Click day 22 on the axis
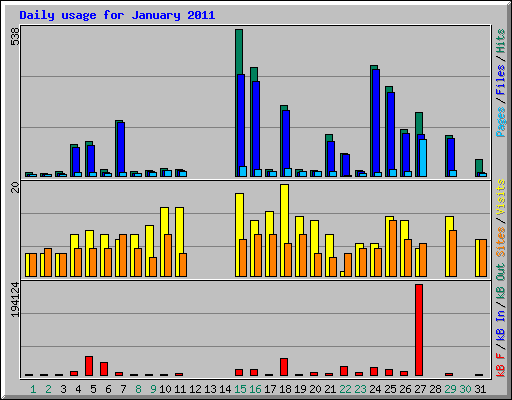Viewport: 512px width, 400px height. coord(345,389)
